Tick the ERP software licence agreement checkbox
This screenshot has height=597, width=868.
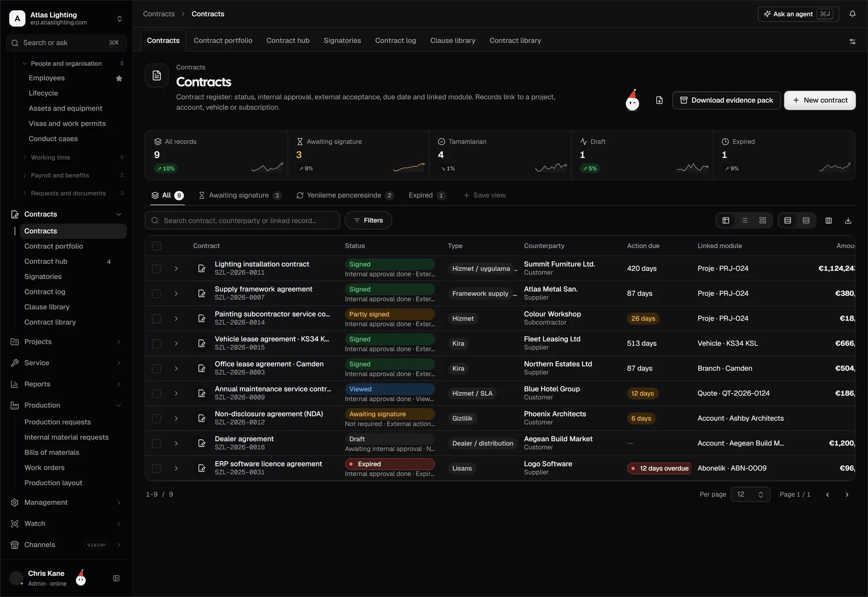pyautogui.click(x=156, y=468)
